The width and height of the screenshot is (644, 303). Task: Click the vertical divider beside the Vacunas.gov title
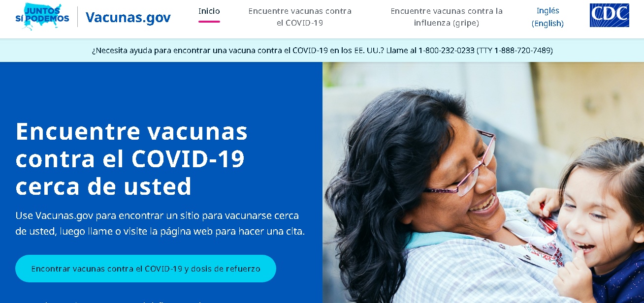(77, 17)
